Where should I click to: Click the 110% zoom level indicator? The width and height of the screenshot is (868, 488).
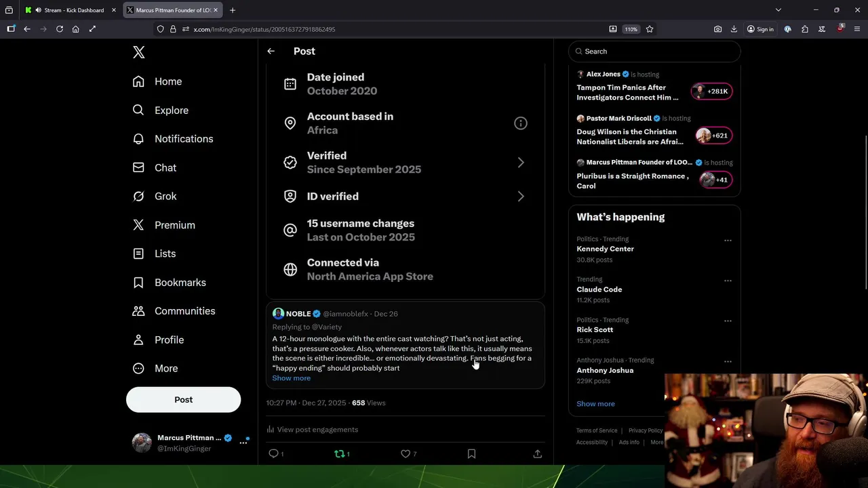(631, 29)
